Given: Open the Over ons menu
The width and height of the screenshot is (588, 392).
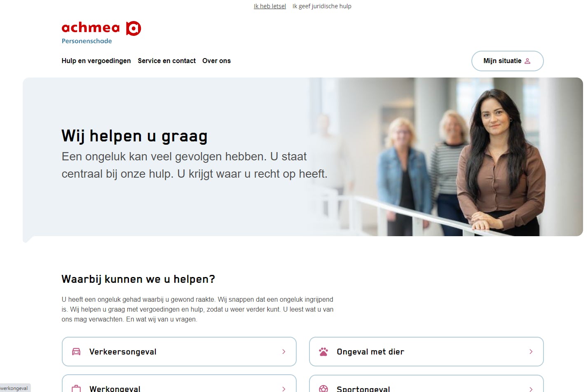Looking at the screenshot, I should (216, 61).
